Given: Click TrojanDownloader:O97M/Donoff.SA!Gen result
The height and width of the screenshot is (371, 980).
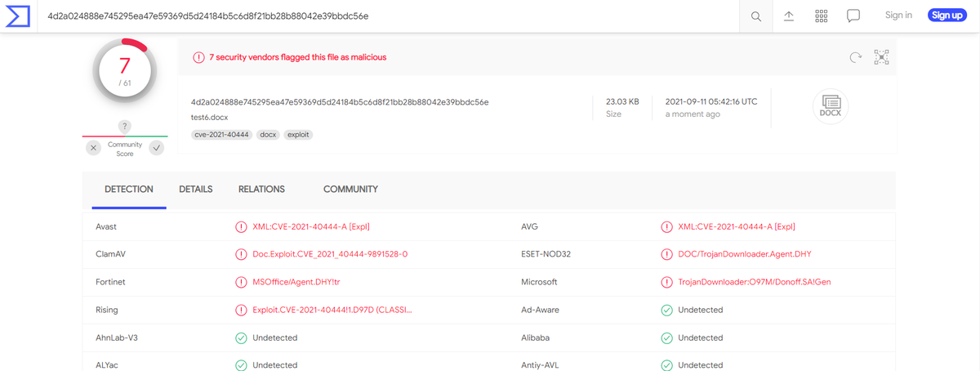Looking at the screenshot, I should point(755,282).
